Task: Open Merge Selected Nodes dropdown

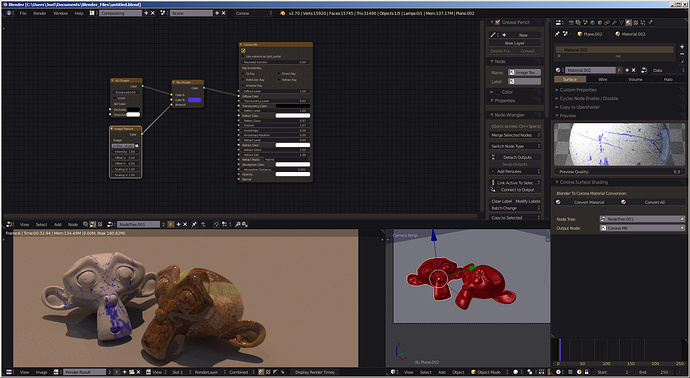Action: (x=515, y=135)
